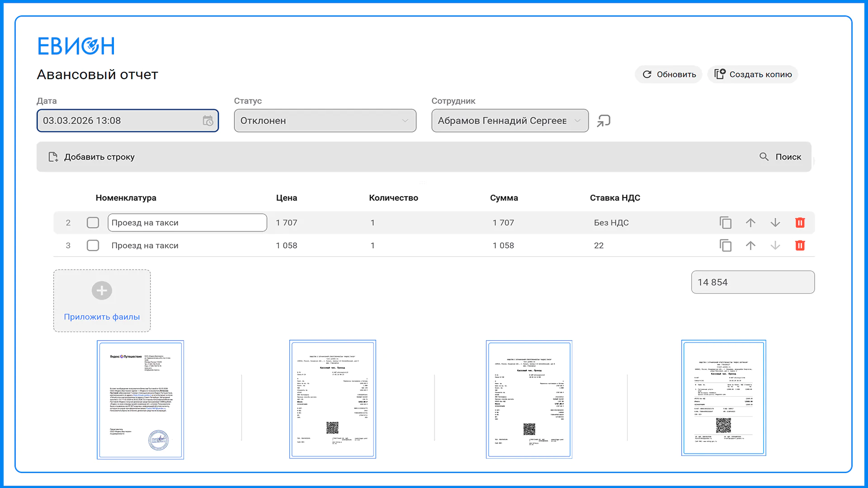Open the Яндекс Путешествия document thumbnail
Viewport: 868px width, 488px height.
[140, 400]
